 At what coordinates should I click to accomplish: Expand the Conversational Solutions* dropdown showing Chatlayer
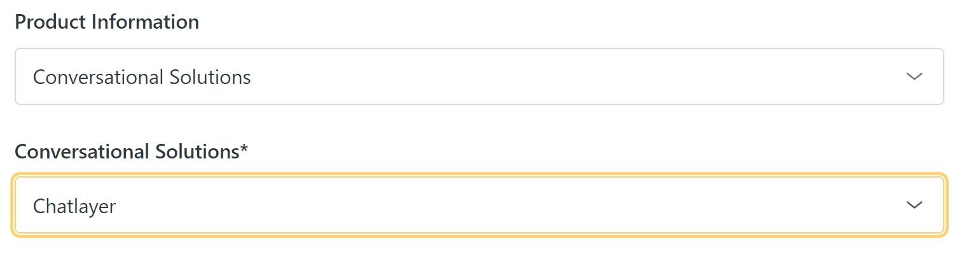pos(479,205)
